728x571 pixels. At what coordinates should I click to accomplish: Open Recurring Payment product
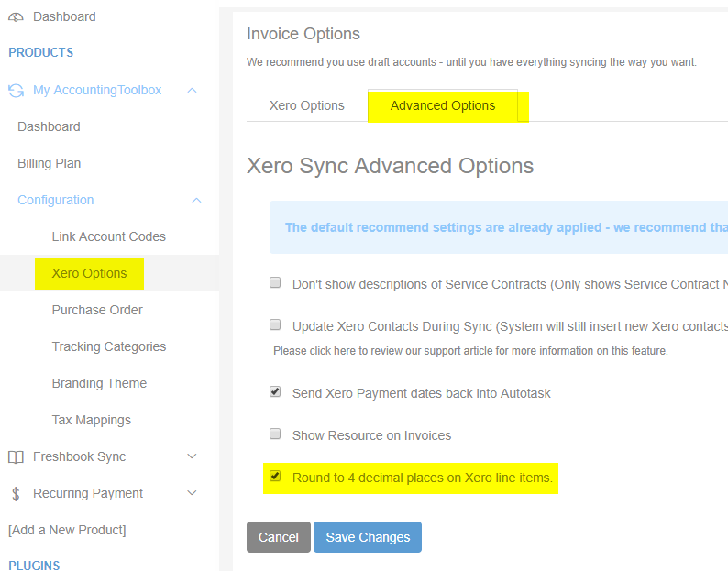88,493
